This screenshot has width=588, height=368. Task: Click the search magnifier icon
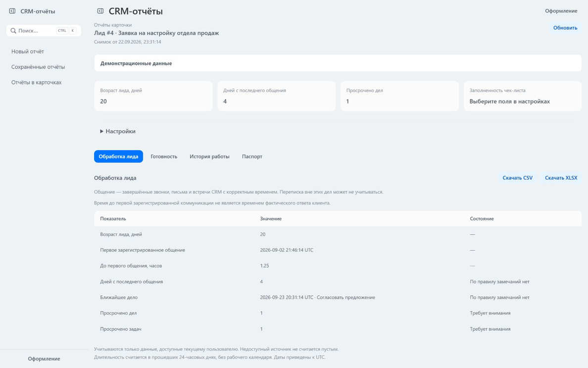coord(13,31)
